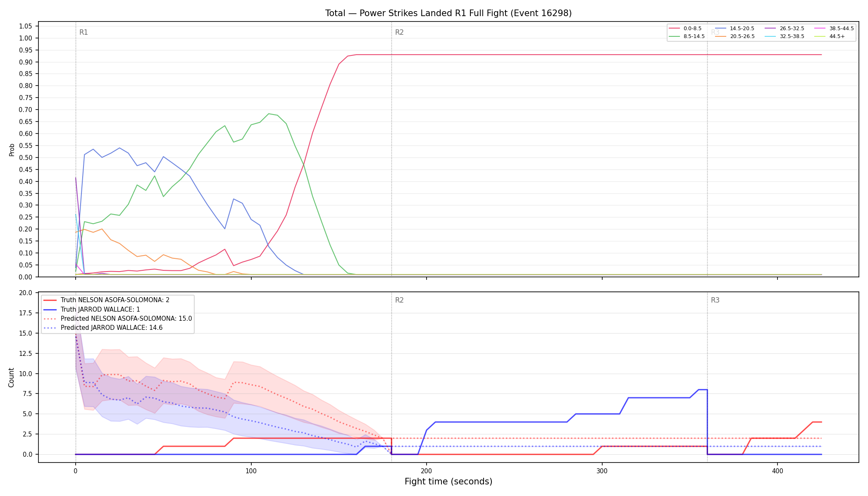Click the 0.00 tick on Prob axis
Screen dimensions: 868x496
pyautogui.click(x=26, y=277)
